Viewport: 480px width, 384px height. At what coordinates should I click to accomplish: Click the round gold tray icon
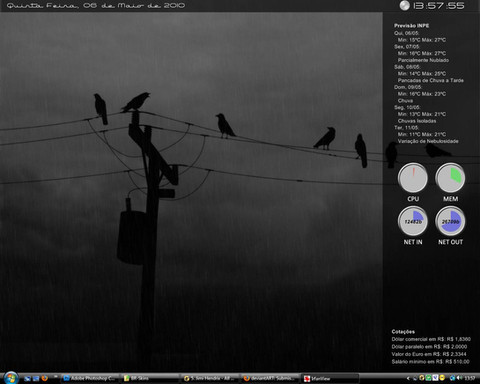click(x=422, y=378)
